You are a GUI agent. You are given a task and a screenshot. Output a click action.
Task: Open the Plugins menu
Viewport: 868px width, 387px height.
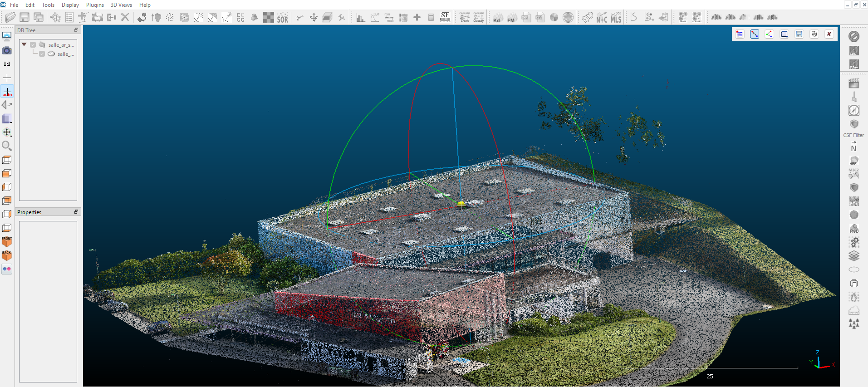coord(95,5)
